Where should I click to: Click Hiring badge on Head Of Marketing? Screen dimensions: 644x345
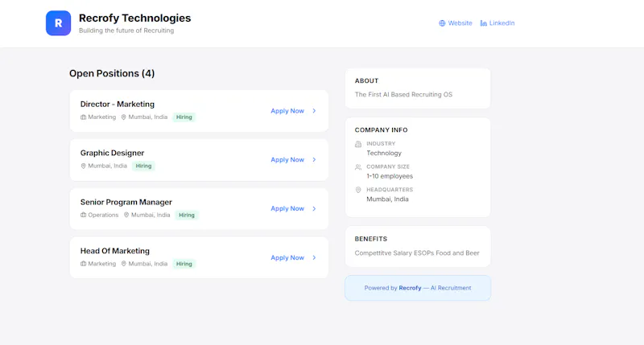click(x=184, y=264)
